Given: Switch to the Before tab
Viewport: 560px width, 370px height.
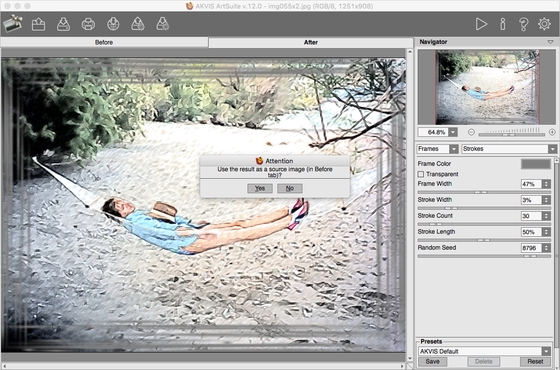Looking at the screenshot, I should click(104, 42).
